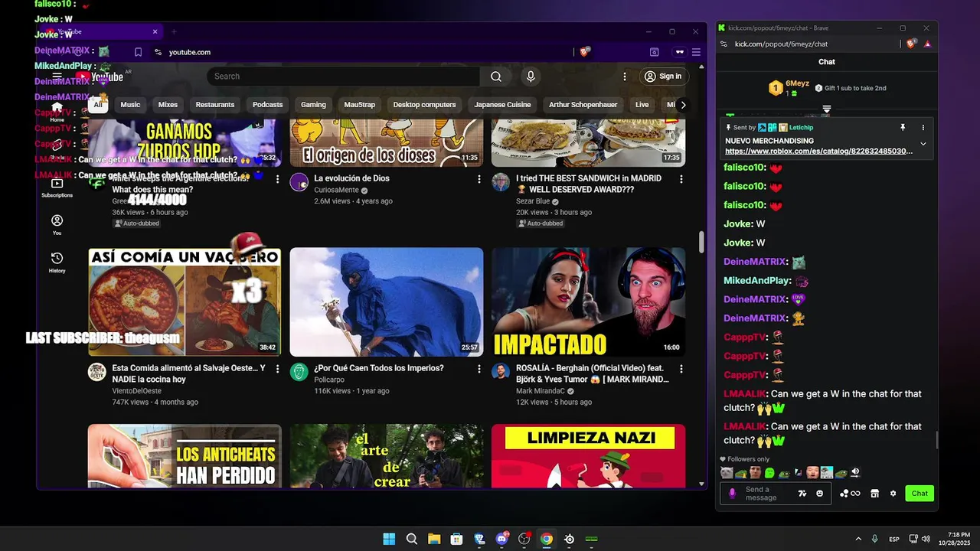Bookmark the page in YouTube address bar
The width and height of the screenshot is (980, 551).
pos(138,52)
